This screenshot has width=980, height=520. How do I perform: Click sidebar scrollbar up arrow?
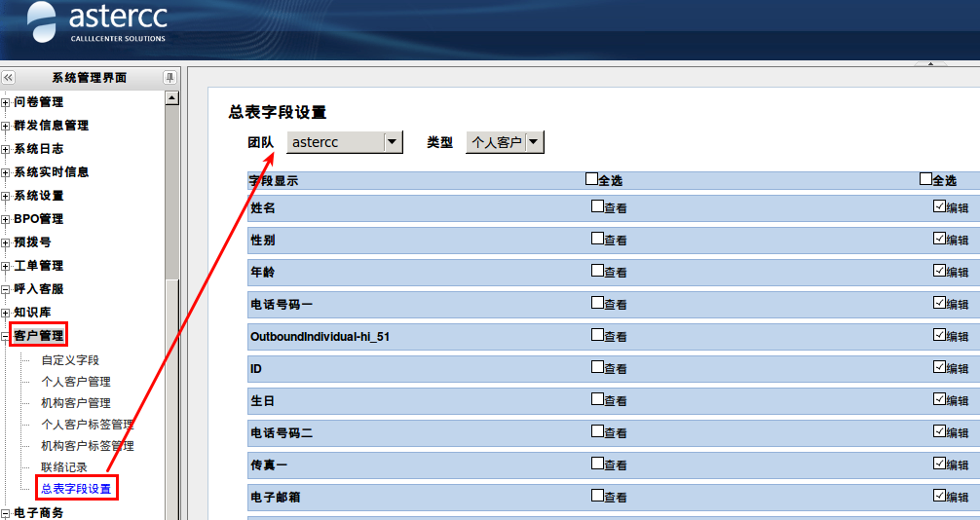pyautogui.click(x=172, y=97)
